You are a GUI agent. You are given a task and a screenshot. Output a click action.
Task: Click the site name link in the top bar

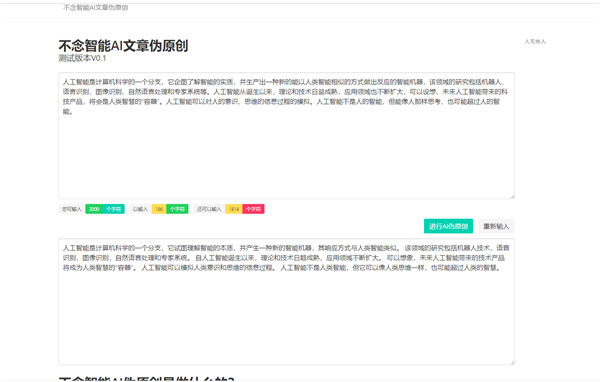tap(96, 7)
